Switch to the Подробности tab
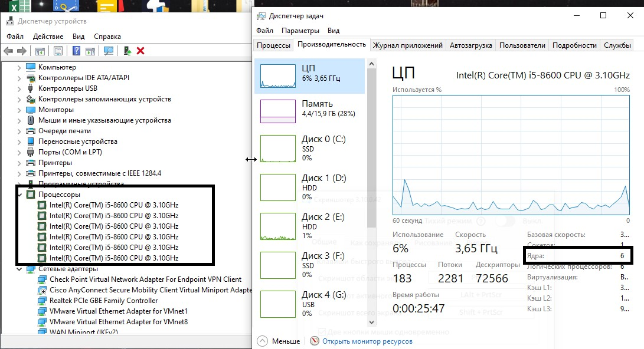Screen dimensions: 644x349 point(574,45)
